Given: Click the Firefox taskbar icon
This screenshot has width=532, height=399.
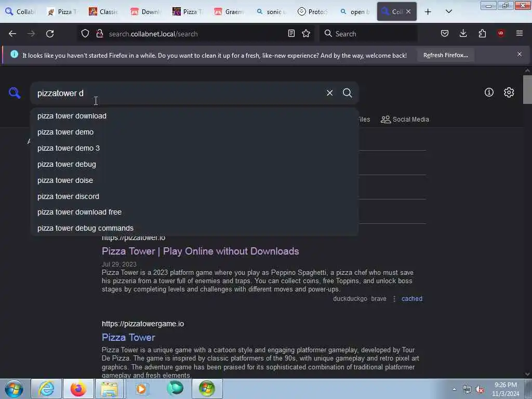Looking at the screenshot, I should pyautogui.click(x=78, y=389).
